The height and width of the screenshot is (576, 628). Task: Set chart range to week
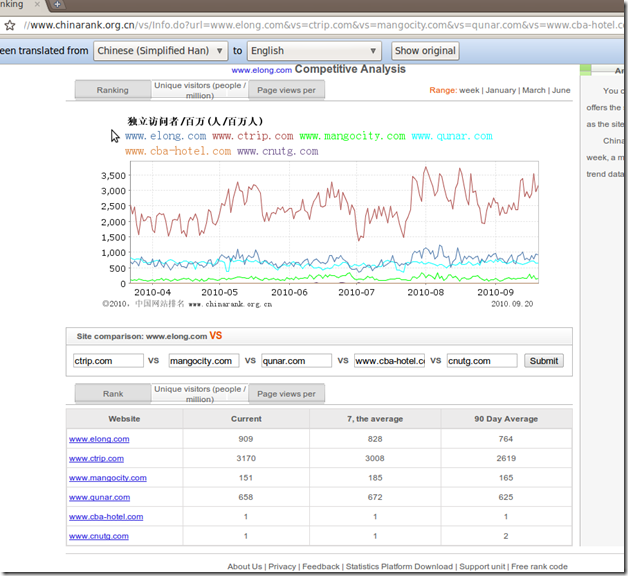point(469,90)
